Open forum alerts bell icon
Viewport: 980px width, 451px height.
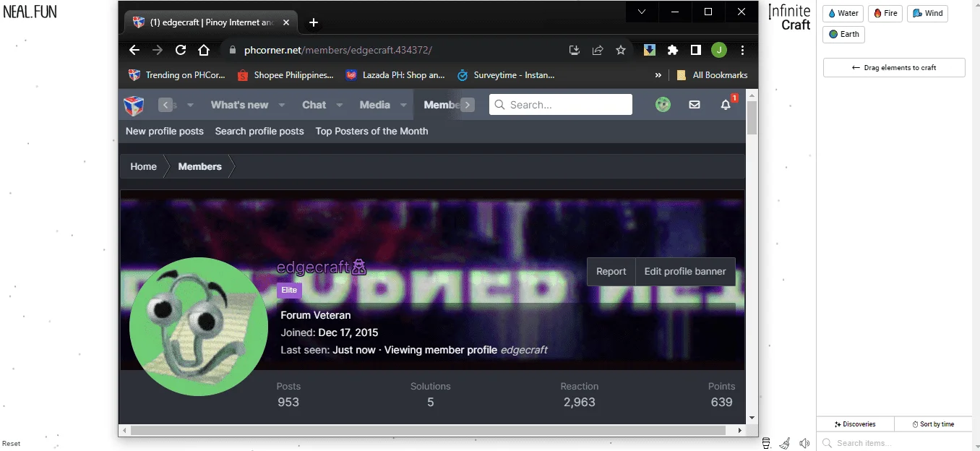pos(726,105)
